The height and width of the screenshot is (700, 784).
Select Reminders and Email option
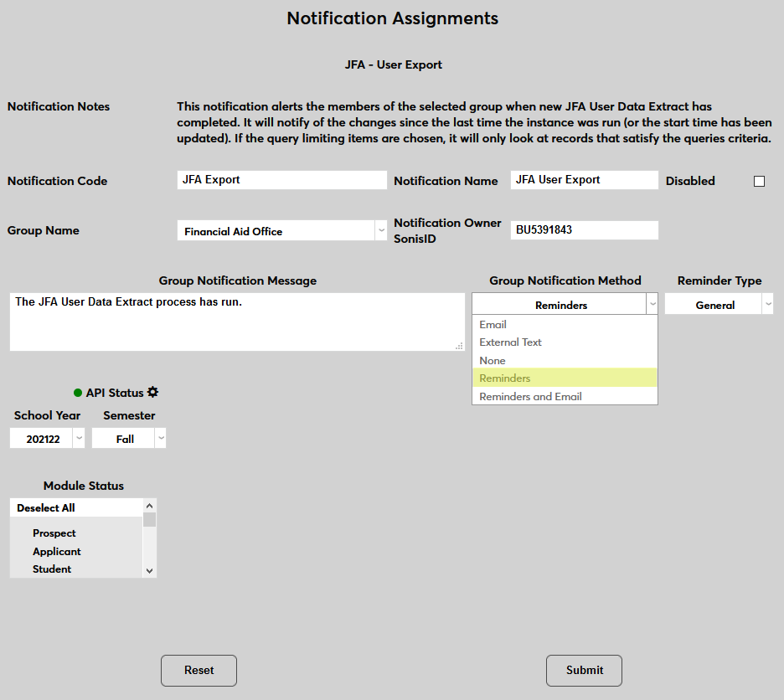point(530,397)
